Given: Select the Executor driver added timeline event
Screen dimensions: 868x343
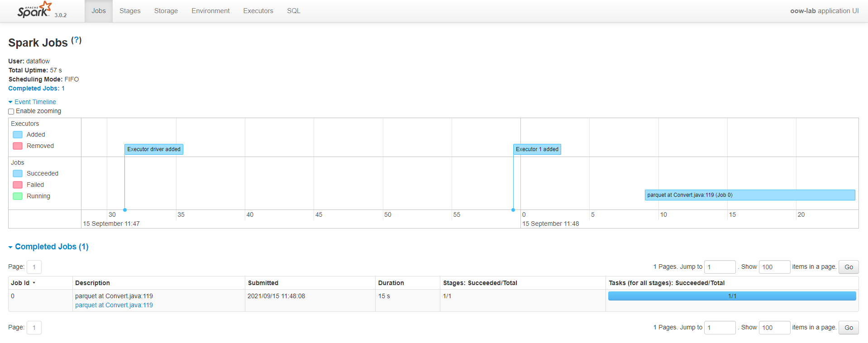Looking at the screenshot, I should click(x=154, y=149).
